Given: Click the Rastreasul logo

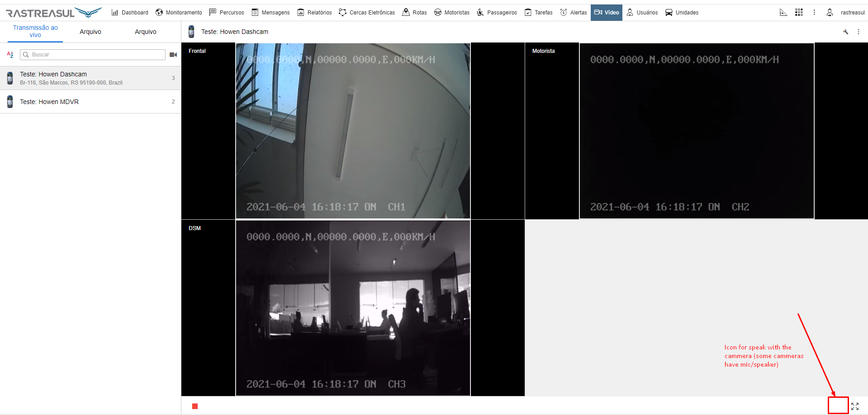Looking at the screenshot, I should click(x=53, y=13).
